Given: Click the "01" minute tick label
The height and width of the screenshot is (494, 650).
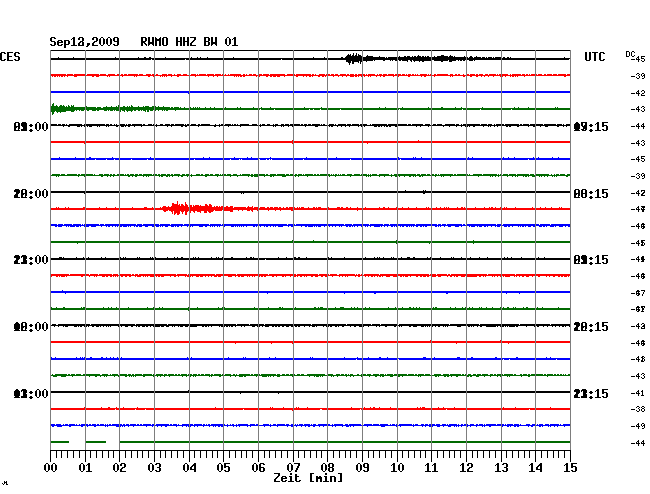Looking at the screenshot, I should 85,467.
